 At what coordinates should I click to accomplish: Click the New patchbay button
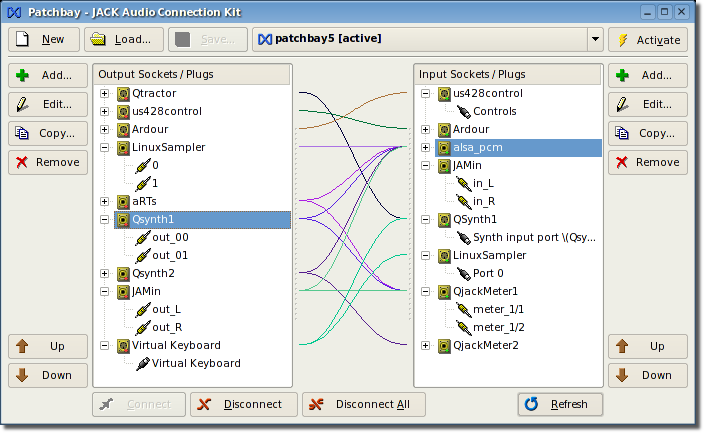click(x=44, y=40)
